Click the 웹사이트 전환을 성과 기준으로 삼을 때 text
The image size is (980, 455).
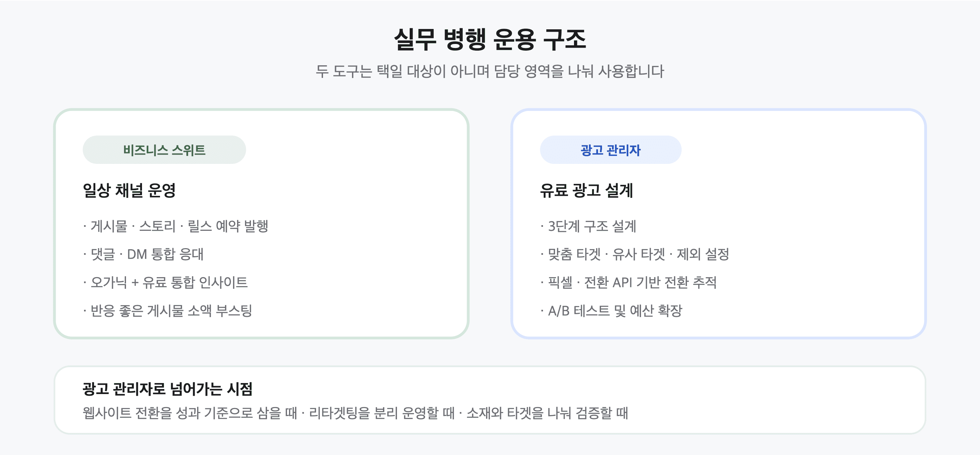[190, 413]
